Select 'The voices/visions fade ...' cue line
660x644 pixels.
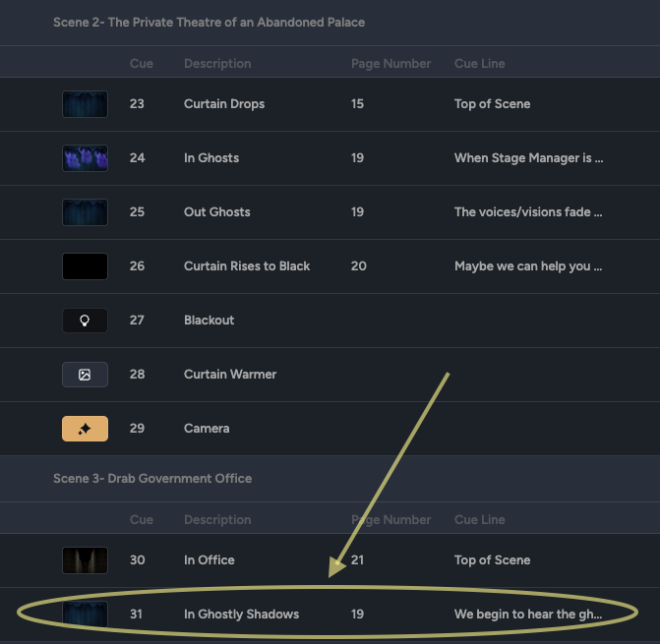pos(528,212)
